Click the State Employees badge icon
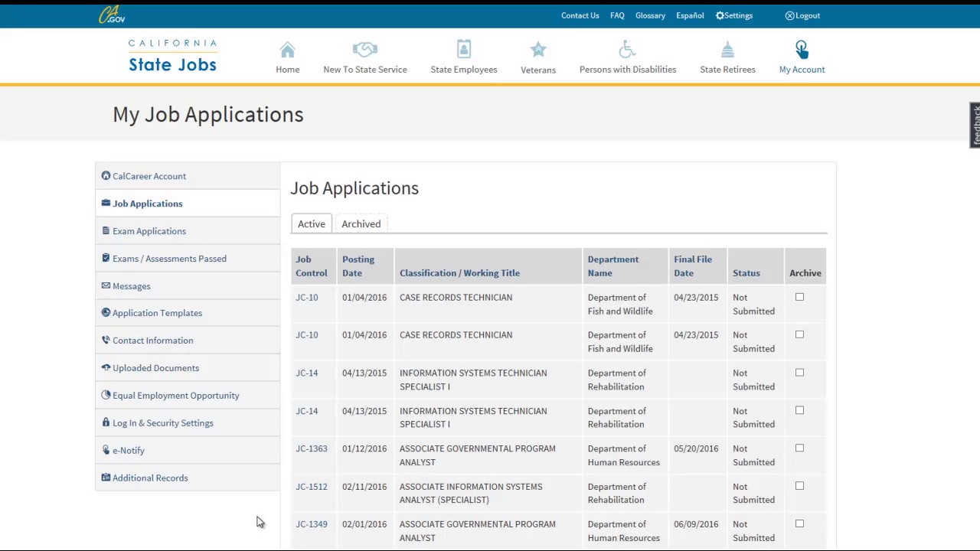 (464, 49)
